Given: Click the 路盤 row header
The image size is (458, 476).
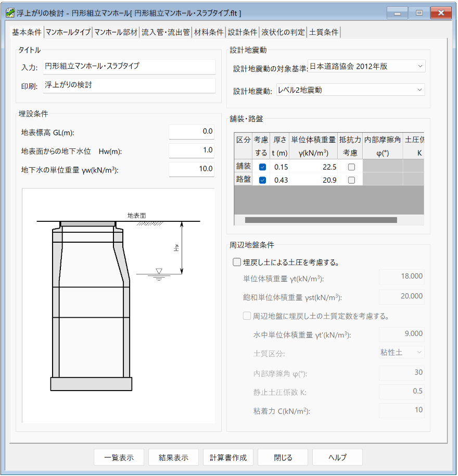Looking at the screenshot, I should tap(243, 179).
